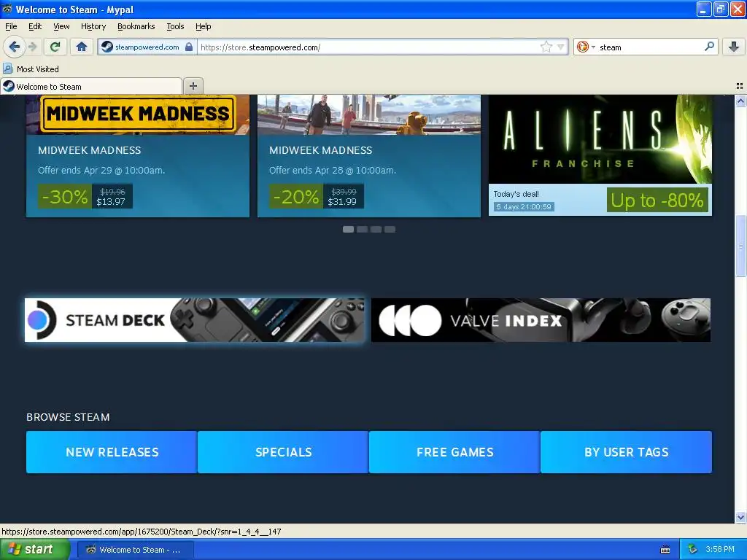
Task: Go back with the Back arrow button
Action: [x=14, y=47]
